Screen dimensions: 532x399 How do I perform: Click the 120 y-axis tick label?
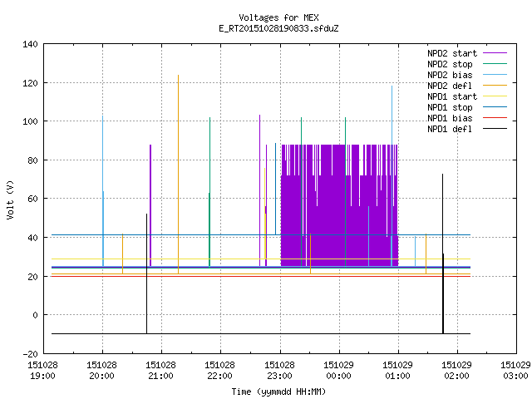tap(30, 83)
